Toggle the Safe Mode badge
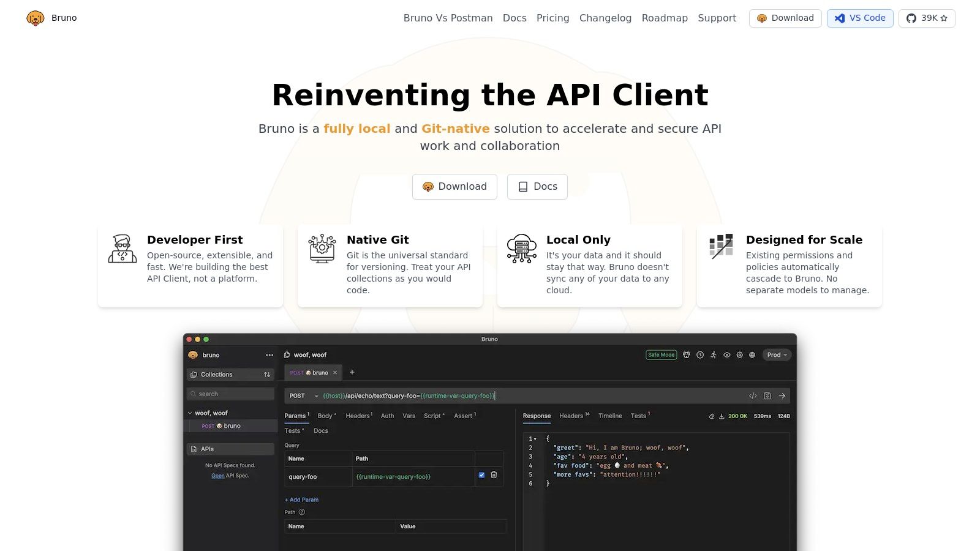980x551 pixels. click(661, 355)
